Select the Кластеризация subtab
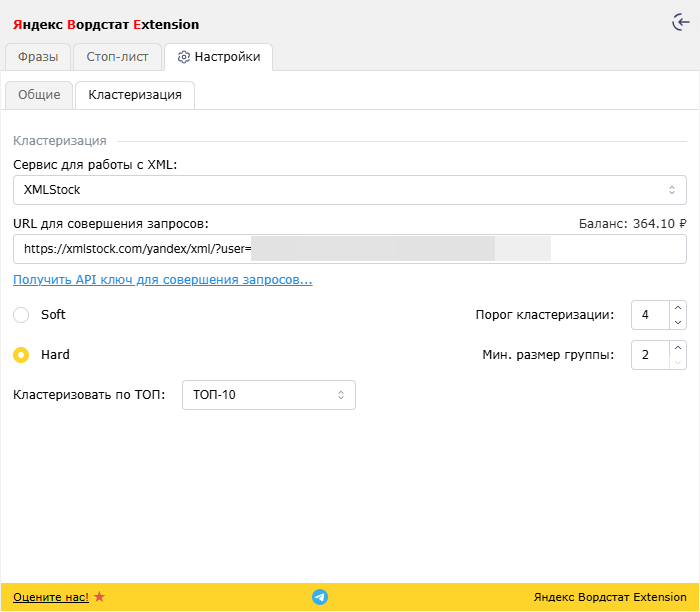This screenshot has height=612, width=700. tap(135, 95)
